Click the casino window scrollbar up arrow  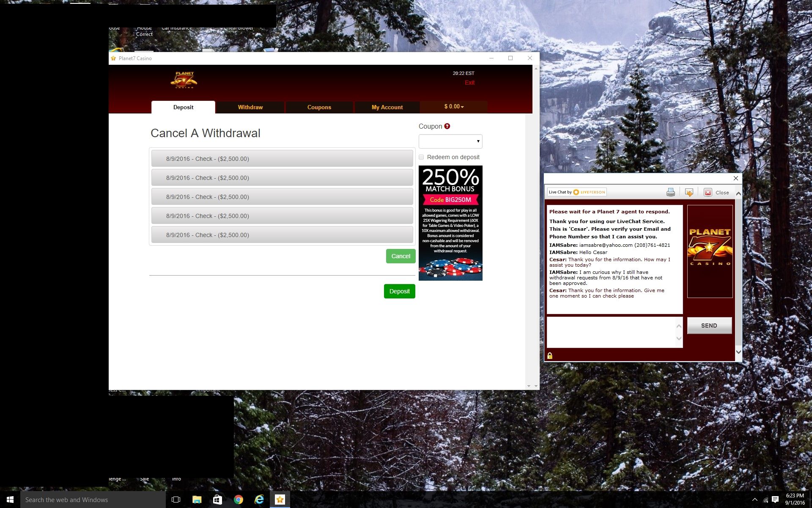(x=536, y=68)
